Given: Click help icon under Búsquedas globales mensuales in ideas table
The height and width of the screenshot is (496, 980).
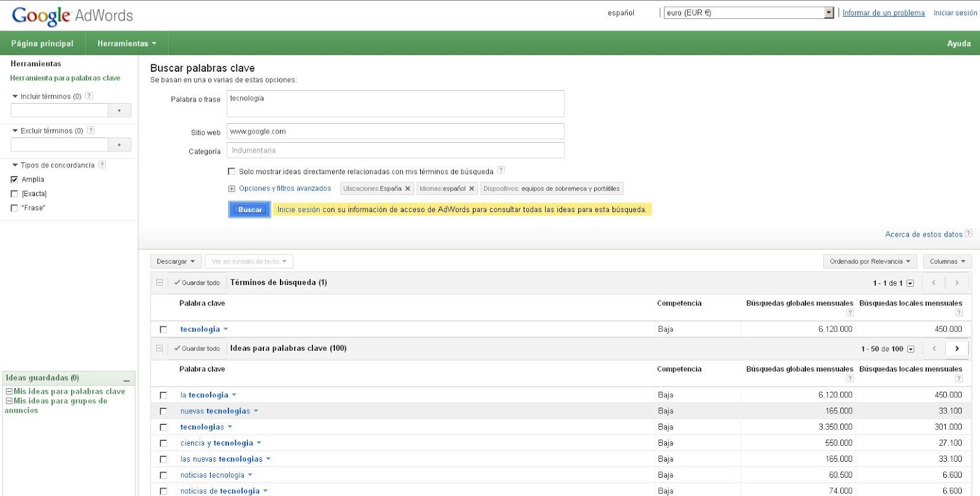Looking at the screenshot, I should (850, 378).
